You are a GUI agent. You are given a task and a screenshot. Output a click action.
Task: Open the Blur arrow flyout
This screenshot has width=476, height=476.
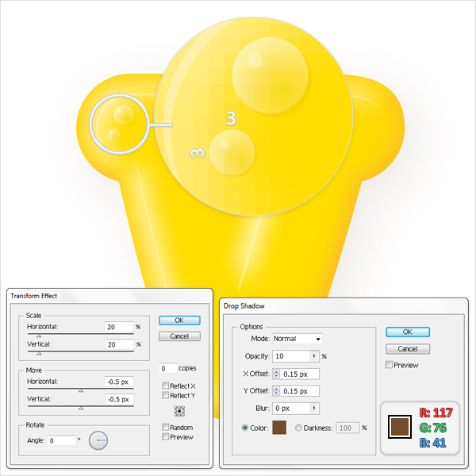click(x=314, y=408)
